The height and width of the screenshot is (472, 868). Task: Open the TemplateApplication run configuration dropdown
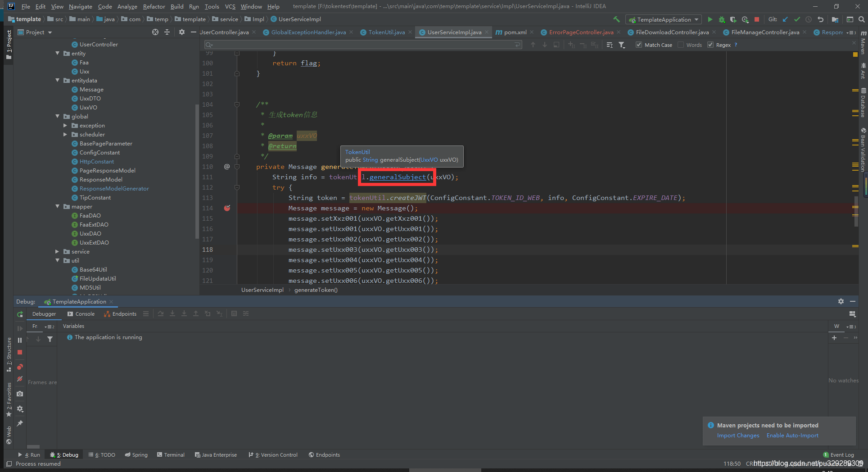coord(664,19)
